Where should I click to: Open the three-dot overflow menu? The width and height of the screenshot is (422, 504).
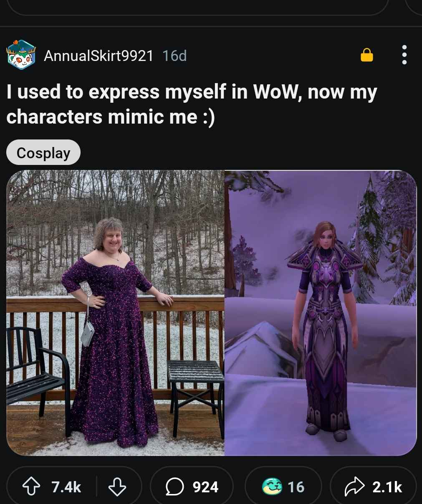click(404, 55)
